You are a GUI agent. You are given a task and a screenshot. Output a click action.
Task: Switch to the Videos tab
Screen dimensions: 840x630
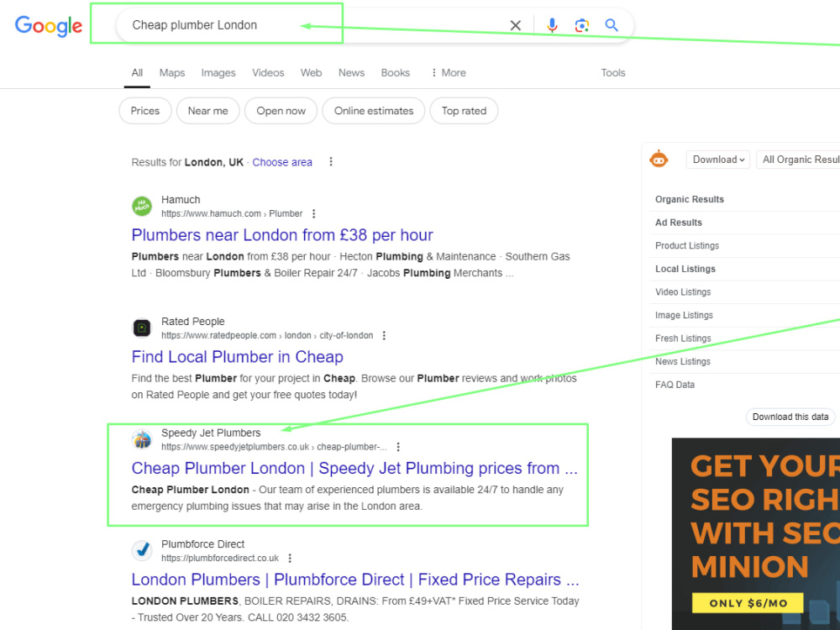point(268,73)
